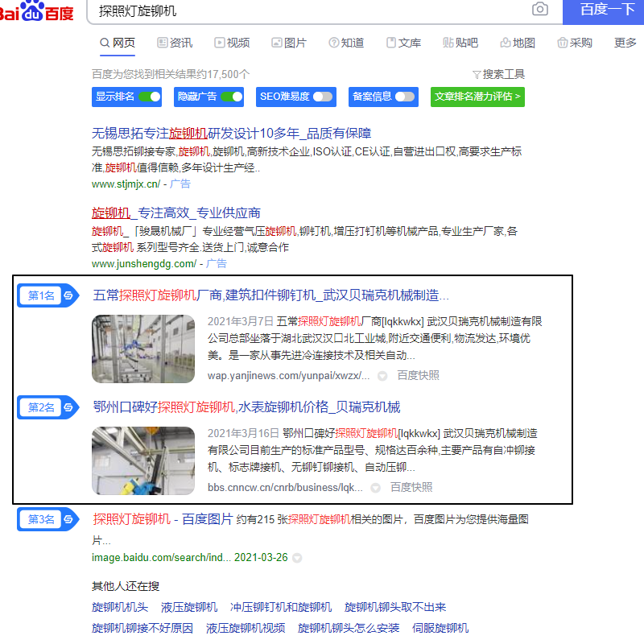The height and width of the screenshot is (644, 644).
Task: Expand dropdown next to bbs.cnncw.cn result
Action: pos(375,488)
